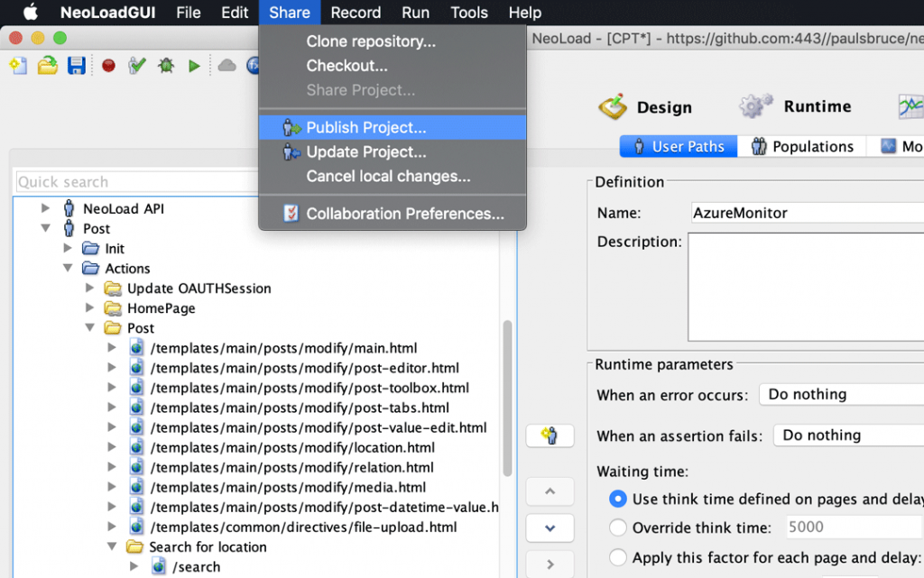Open the Edit menu
924x578 pixels.
click(x=235, y=13)
